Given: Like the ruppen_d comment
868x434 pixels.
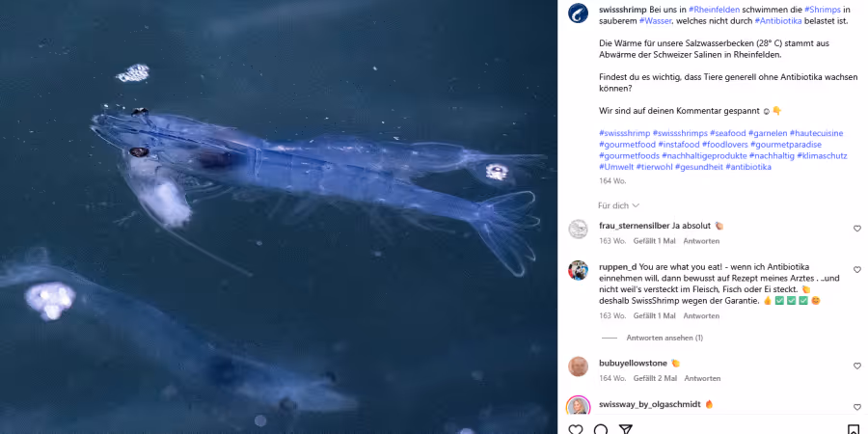Looking at the screenshot, I should [x=857, y=270].
